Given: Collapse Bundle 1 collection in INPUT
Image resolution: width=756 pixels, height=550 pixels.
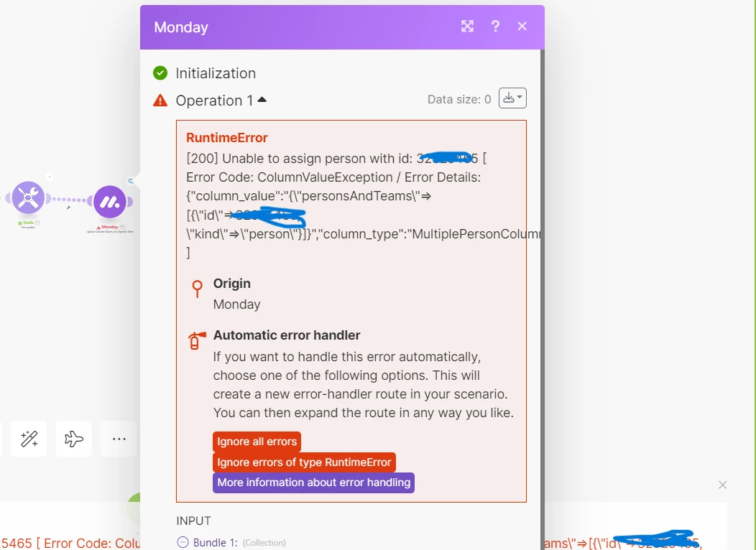Looking at the screenshot, I should pos(183,542).
